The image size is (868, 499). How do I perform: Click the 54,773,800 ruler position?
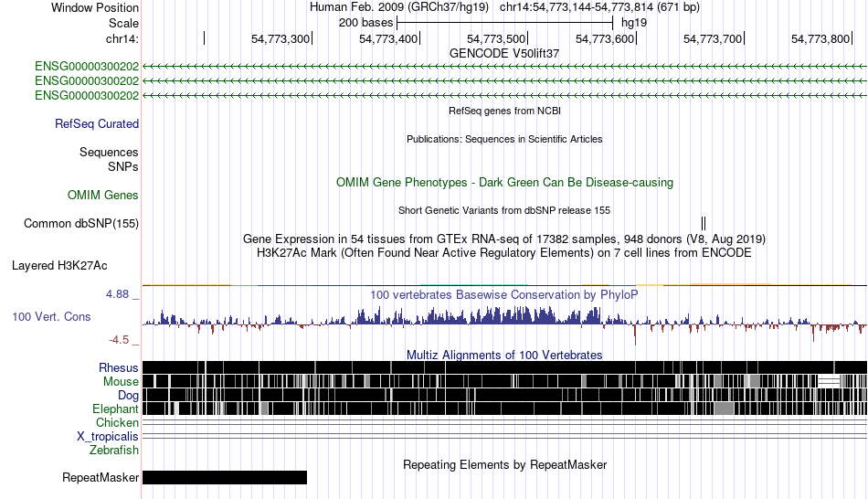[x=821, y=38]
